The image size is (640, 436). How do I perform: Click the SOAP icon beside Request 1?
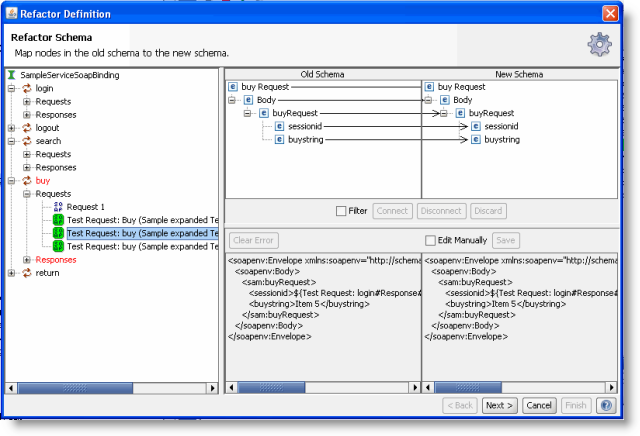pos(58,207)
